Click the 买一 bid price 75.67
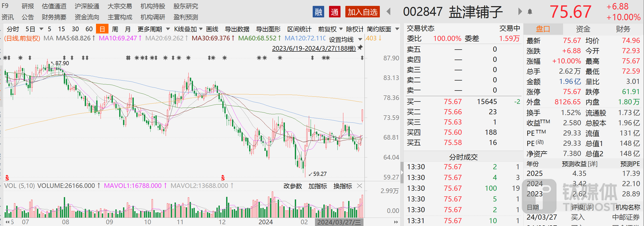Image resolution: width=644 pixels, height=226 pixels. click(453, 101)
